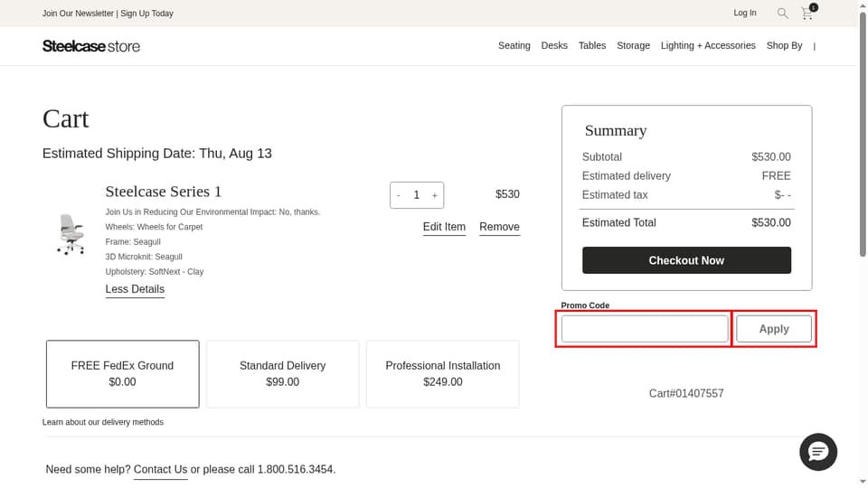Open the Storage menu
Screen dimensions: 868x488
coord(633,45)
